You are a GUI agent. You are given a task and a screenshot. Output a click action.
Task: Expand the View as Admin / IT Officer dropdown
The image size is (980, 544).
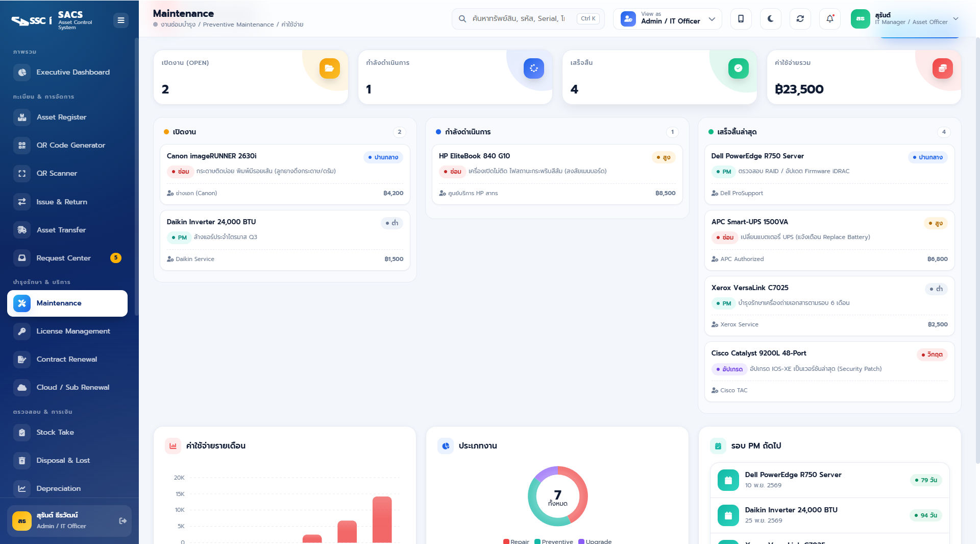point(668,19)
